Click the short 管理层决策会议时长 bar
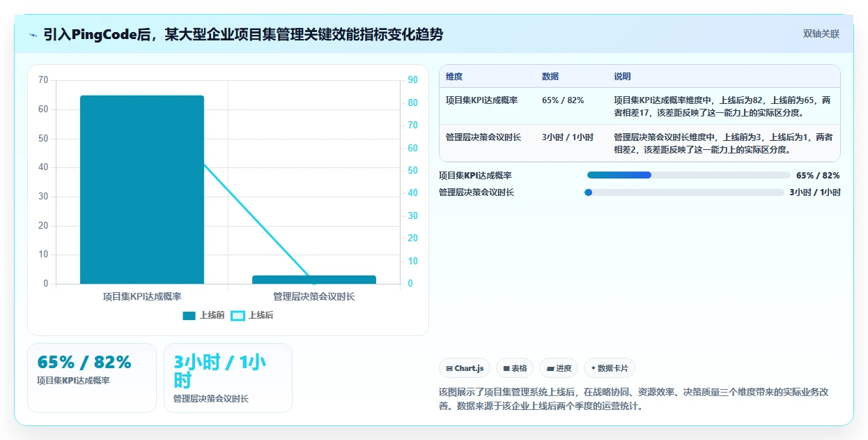This screenshot has width=868, height=440. (x=314, y=280)
